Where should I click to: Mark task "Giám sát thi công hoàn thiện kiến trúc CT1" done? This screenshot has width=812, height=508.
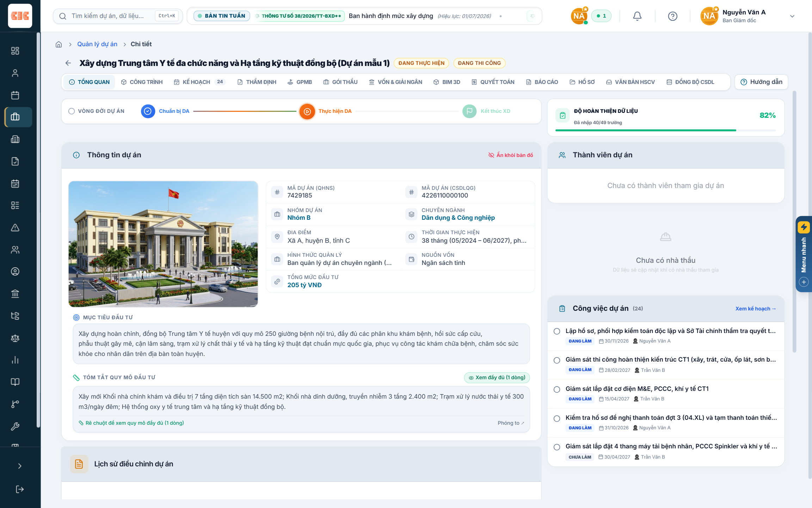click(x=557, y=360)
